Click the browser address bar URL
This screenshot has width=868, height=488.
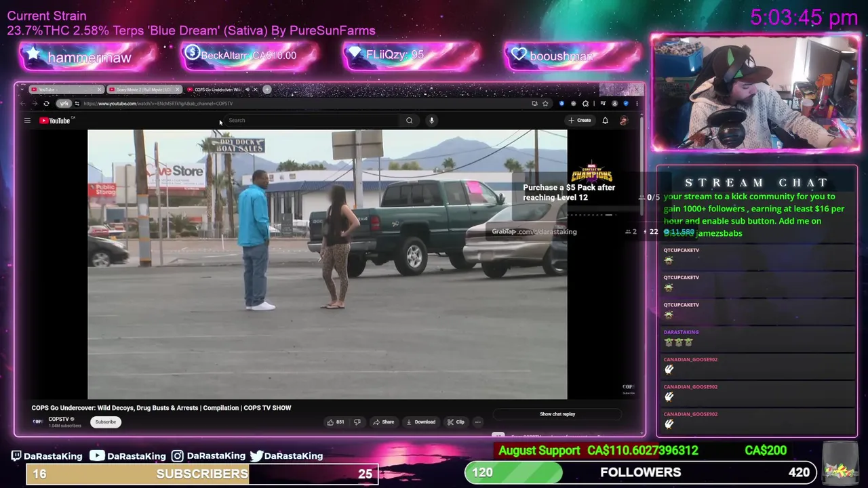point(158,104)
